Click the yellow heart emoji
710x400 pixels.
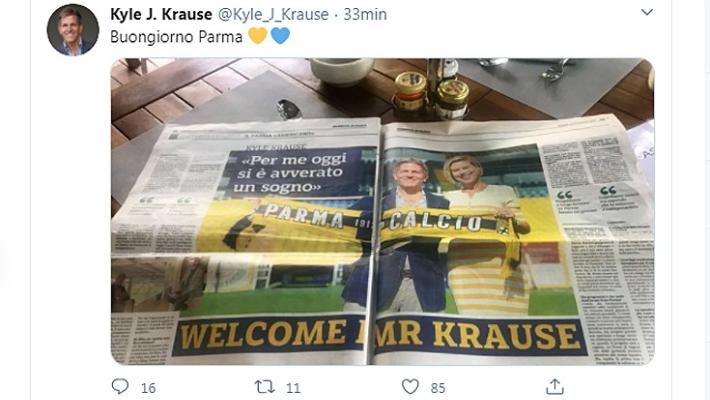pyautogui.click(x=258, y=36)
